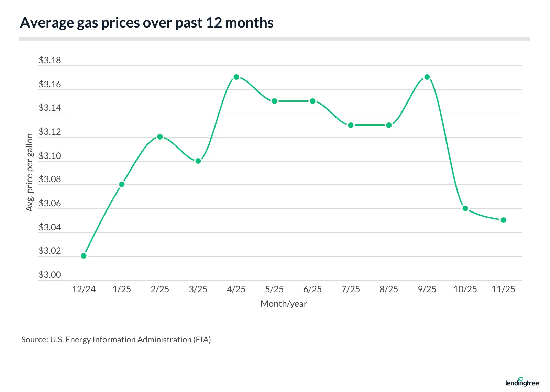Select the 4/25 peak data point

tap(236, 77)
